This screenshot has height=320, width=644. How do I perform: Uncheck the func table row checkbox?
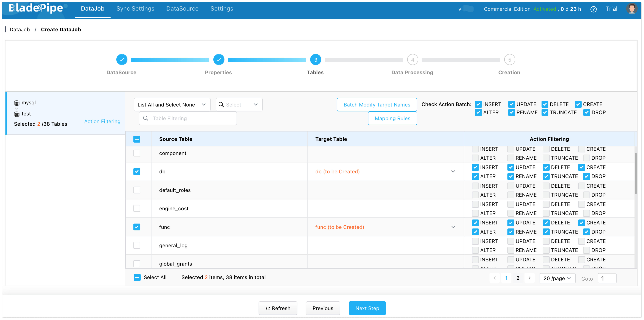tap(137, 227)
